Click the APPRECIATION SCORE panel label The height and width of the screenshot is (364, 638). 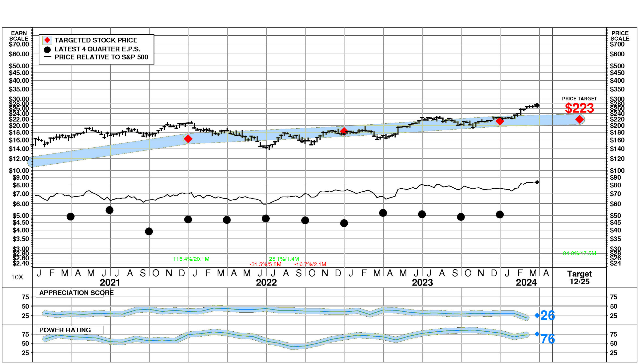76,293
